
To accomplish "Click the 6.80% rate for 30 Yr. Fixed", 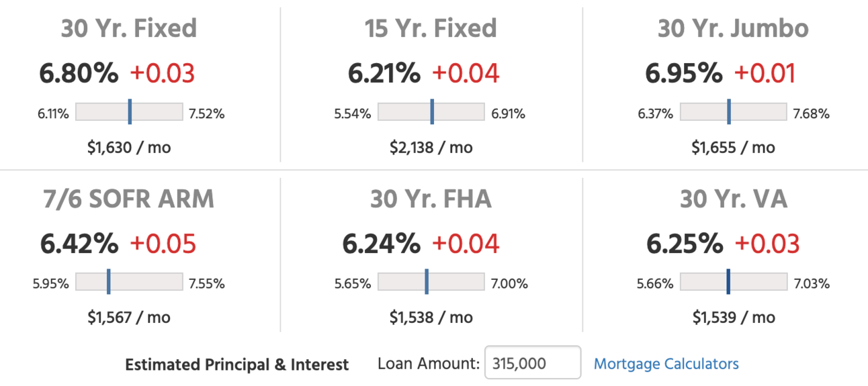I will (x=79, y=73).
